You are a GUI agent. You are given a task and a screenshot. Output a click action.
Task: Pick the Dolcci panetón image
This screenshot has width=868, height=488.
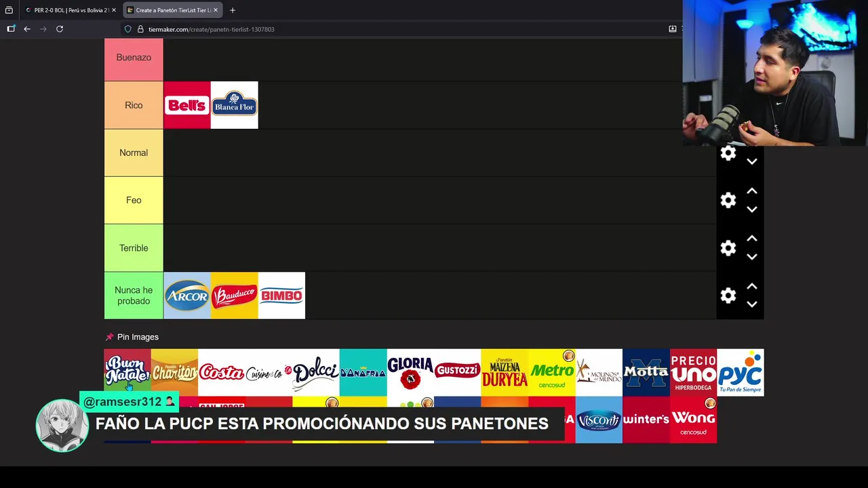click(316, 372)
